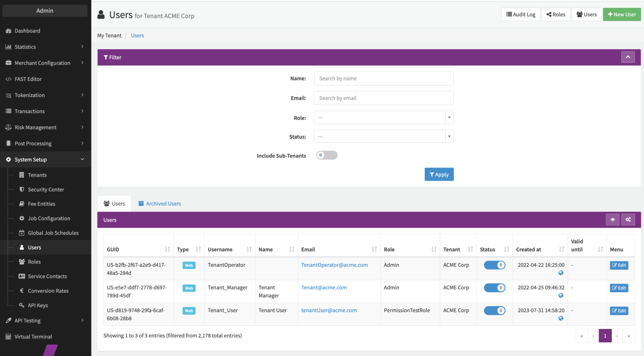Viewport: 644px width, 356px height.
Task: Click the FAST Editor code icon
Action: [x=8, y=79]
